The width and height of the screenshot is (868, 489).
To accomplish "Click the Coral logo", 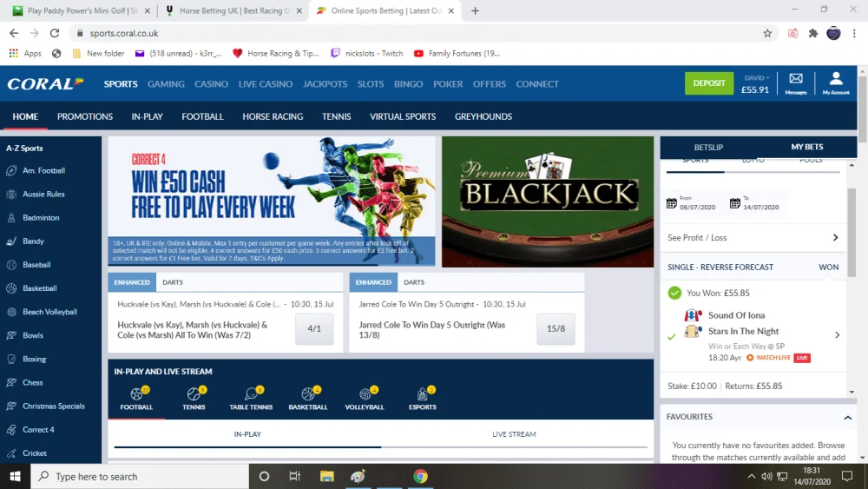I will click(45, 83).
